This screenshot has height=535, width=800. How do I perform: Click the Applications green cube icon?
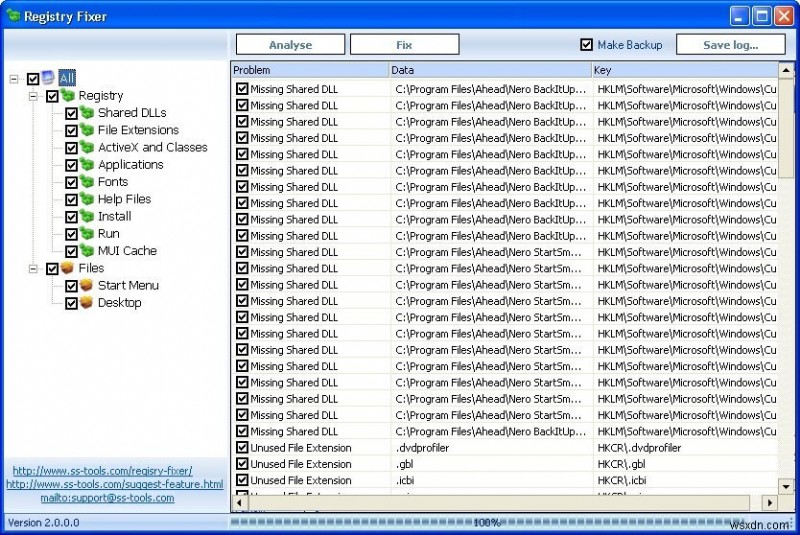[x=87, y=164]
